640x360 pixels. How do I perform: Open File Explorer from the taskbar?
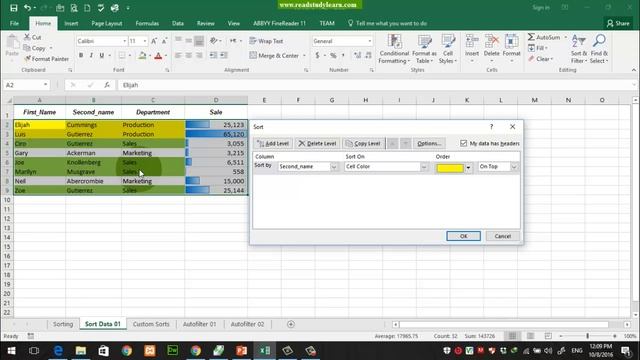[81, 351]
